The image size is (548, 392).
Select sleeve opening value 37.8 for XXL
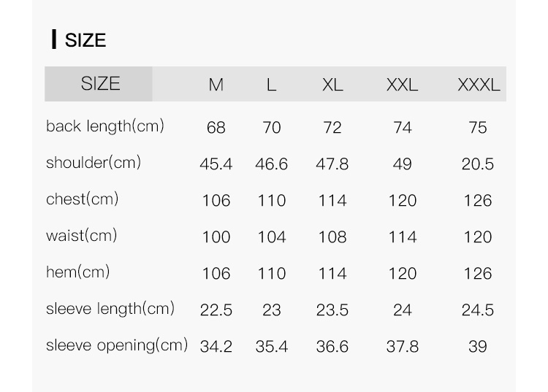[402, 347]
